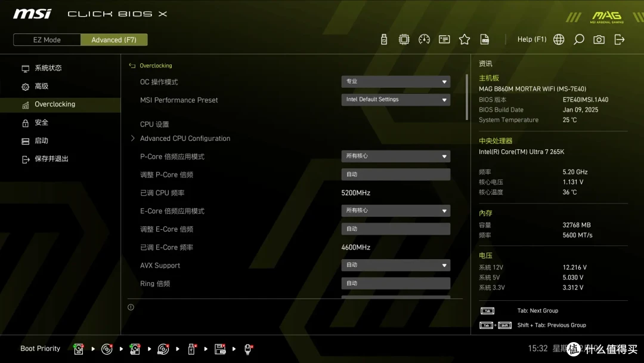Image resolution: width=644 pixels, height=363 pixels.
Task: Click the 12.216 V system voltage value
Action: 575,267
